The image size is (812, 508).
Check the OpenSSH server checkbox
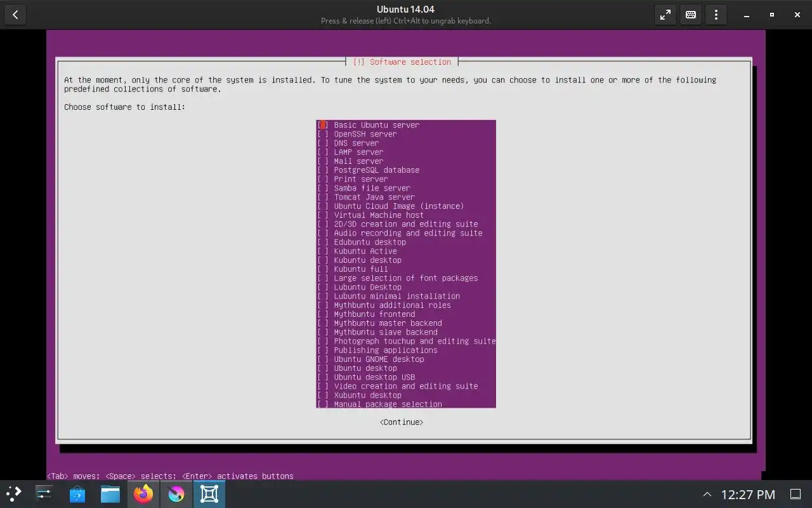click(x=323, y=134)
